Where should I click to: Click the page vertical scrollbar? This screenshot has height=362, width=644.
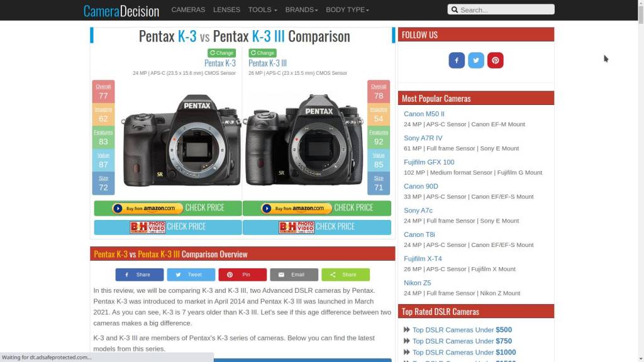641,181
